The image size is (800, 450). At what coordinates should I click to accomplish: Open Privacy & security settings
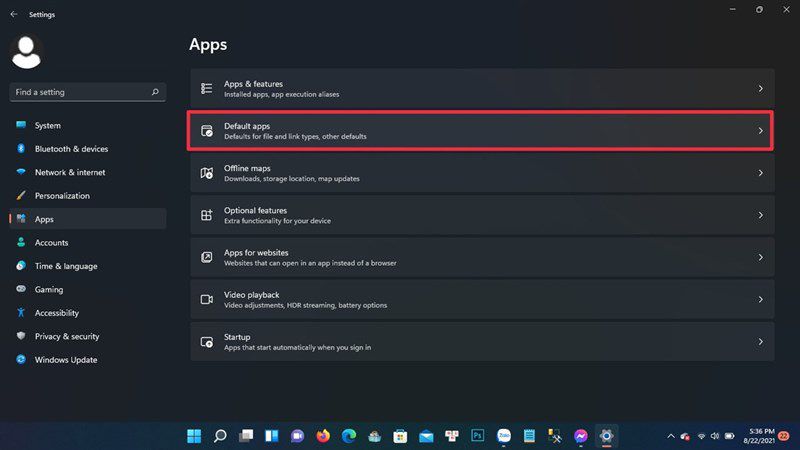(88, 336)
